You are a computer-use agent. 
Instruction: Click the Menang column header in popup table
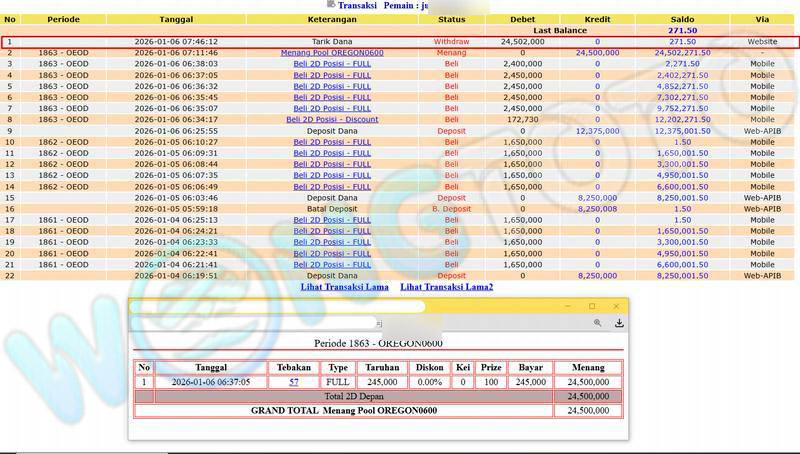588,367
